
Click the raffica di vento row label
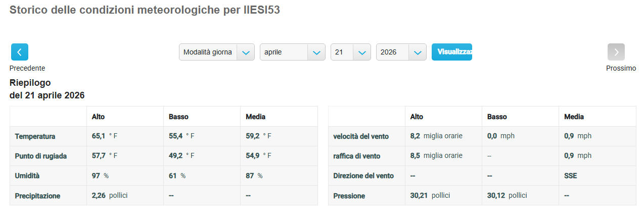tap(357, 156)
